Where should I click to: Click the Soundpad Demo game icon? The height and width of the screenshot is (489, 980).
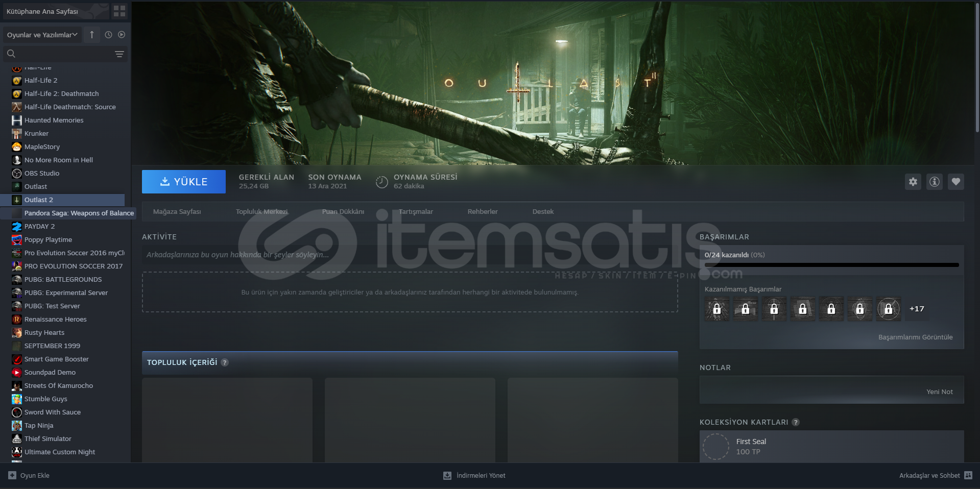pyautogui.click(x=17, y=372)
